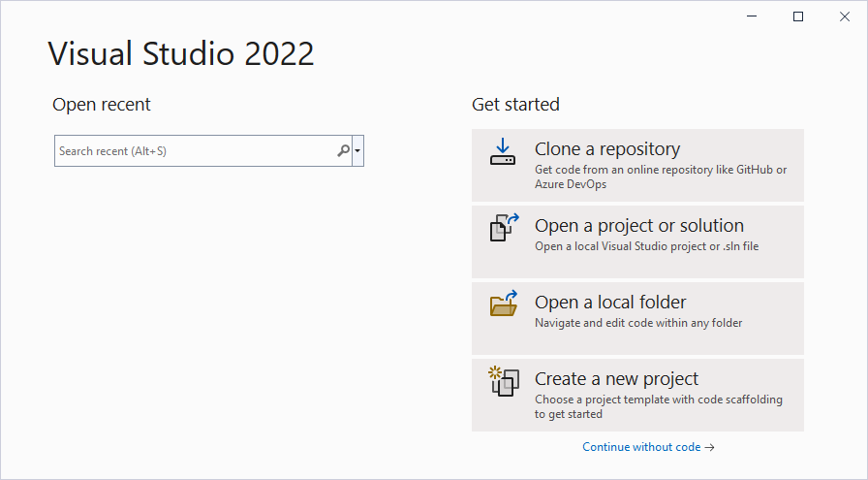Choose Open a project or solution
Image resolution: width=868 pixels, height=480 pixels.
click(x=637, y=241)
